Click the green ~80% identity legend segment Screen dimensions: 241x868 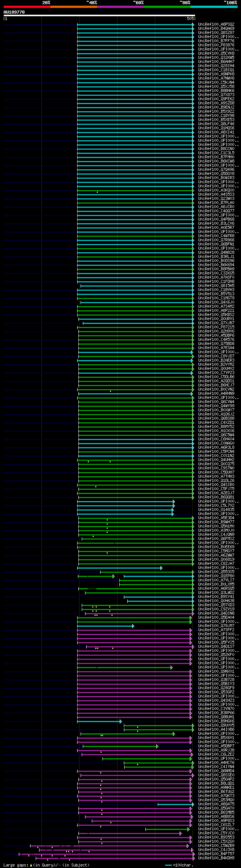pos(167,7)
